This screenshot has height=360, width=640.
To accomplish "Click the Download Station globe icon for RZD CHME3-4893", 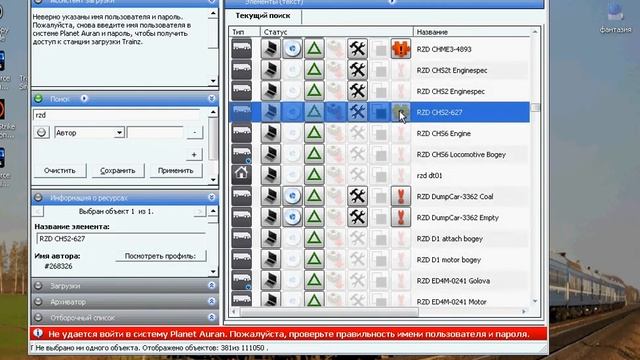I will tap(292, 49).
